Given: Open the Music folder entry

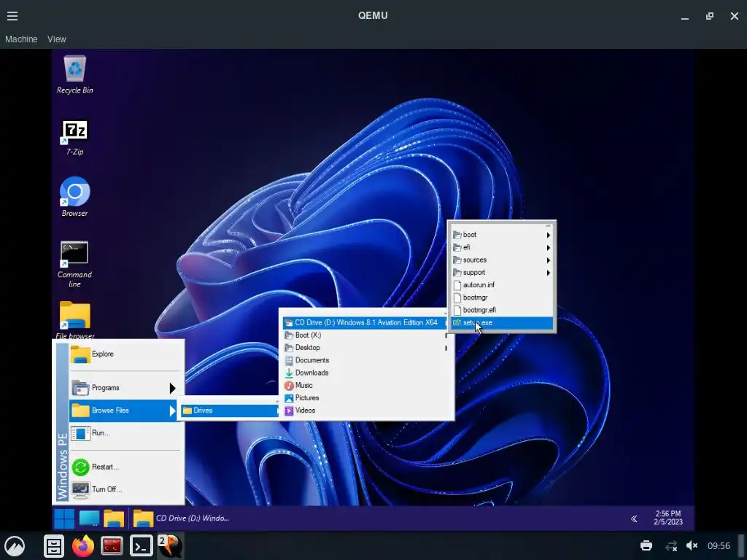Looking at the screenshot, I should coord(365,386).
